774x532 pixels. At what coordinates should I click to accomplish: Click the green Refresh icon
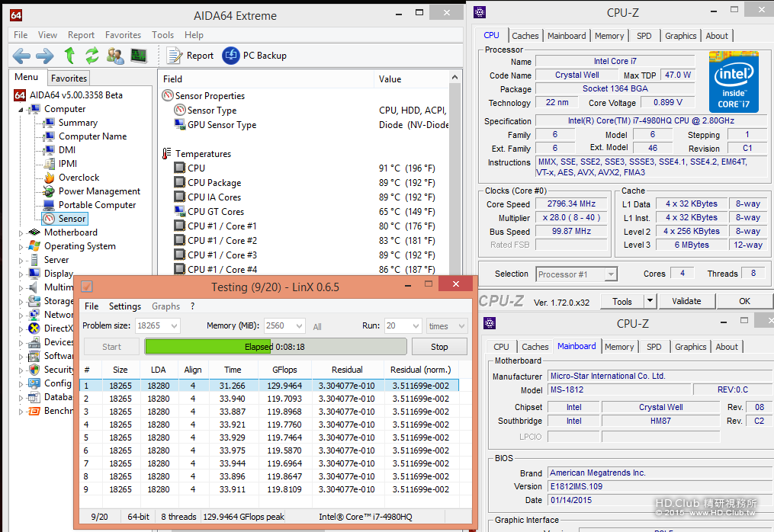pos(92,56)
